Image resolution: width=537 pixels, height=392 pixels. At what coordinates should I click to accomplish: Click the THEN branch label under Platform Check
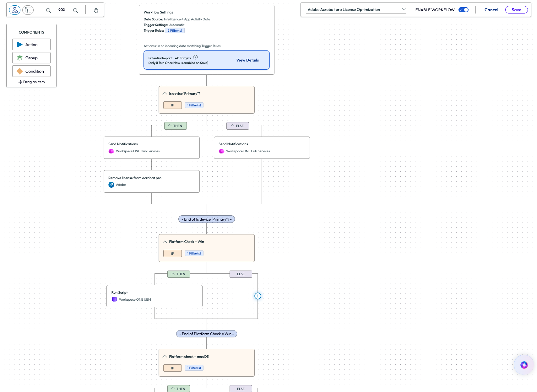[179, 274]
